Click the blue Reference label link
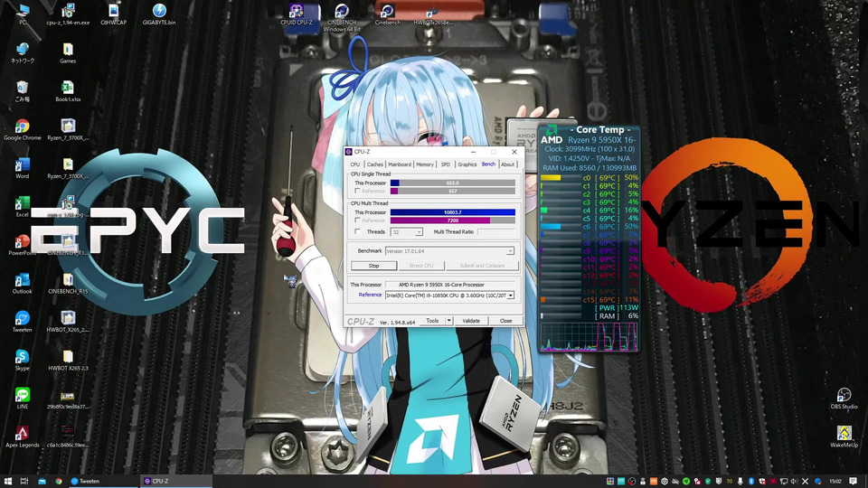 coord(370,295)
